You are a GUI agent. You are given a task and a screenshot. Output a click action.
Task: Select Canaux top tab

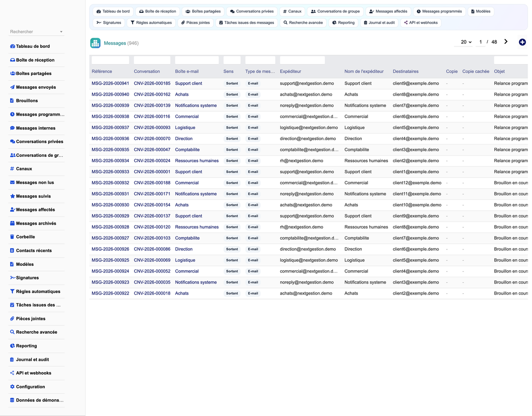tap(292, 12)
